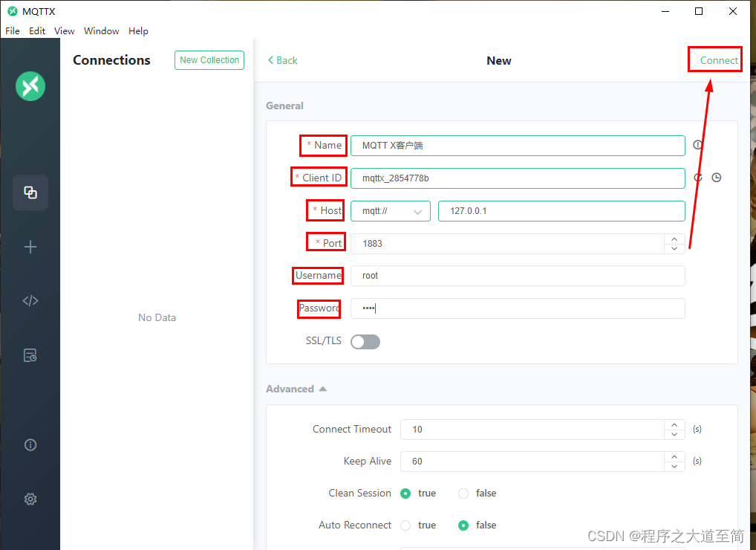
Task: Click the Client ID input field
Action: click(x=518, y=178)
